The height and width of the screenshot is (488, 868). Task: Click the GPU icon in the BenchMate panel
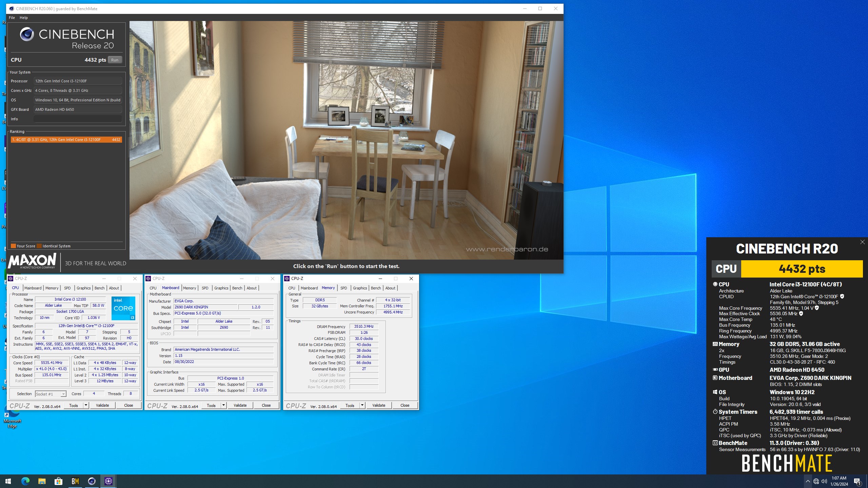pyautogui.click(x=715, y=370)
